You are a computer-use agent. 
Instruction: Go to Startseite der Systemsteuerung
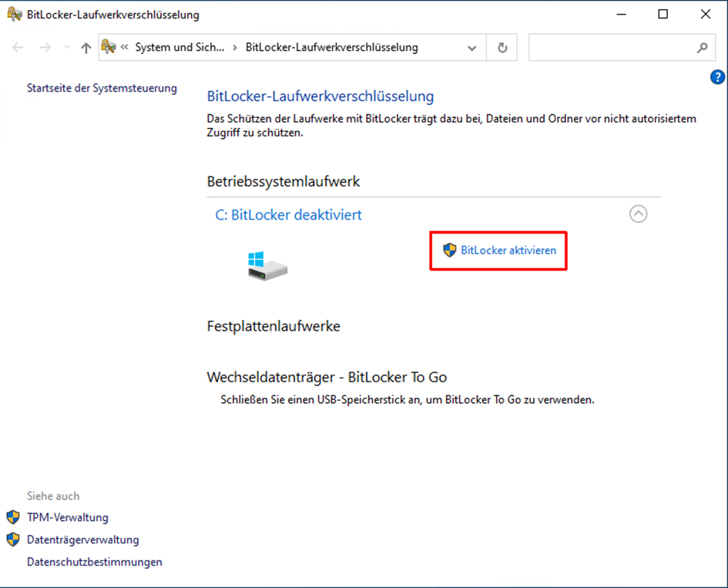click(x=102, y=89)
